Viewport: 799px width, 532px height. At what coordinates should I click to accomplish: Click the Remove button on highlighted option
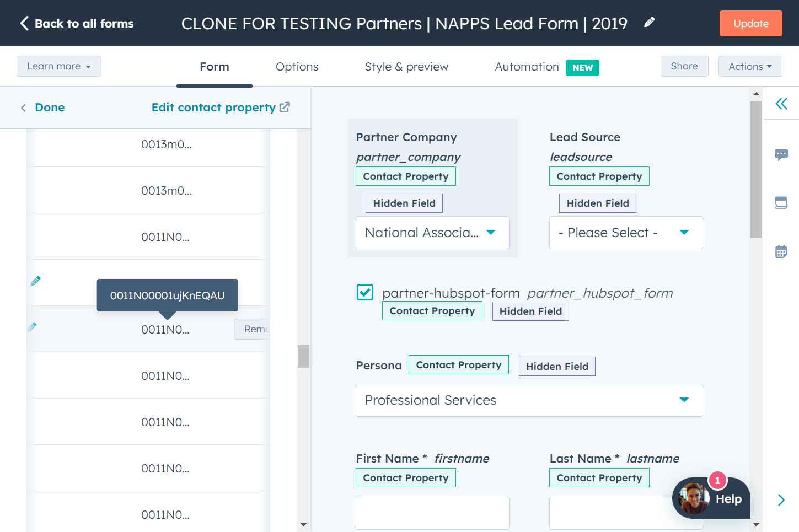(x=253, y=329)
